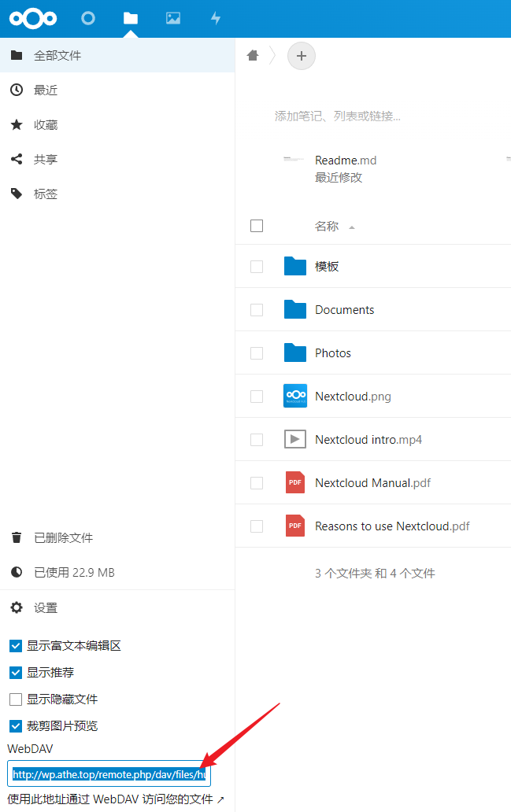Click the PDF icon of Reasons to use Nextcloud.pdf
Screen dimensions: 511x812
point(295,526)
